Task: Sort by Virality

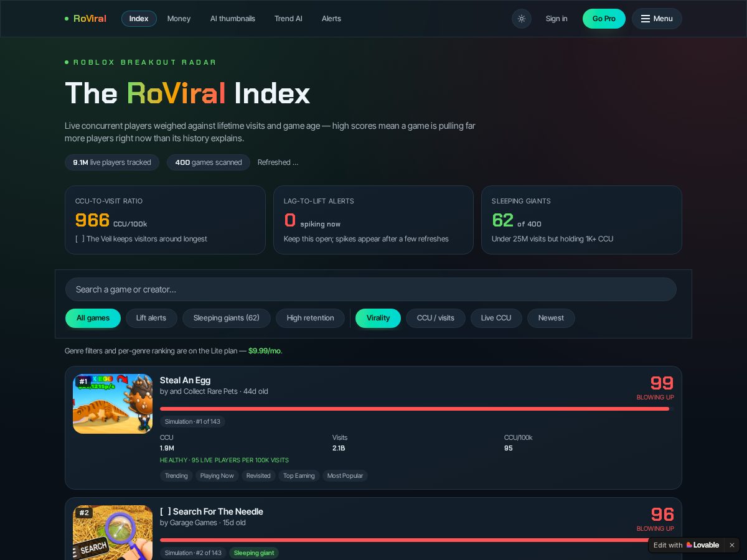Action: (x=378, y=318)
